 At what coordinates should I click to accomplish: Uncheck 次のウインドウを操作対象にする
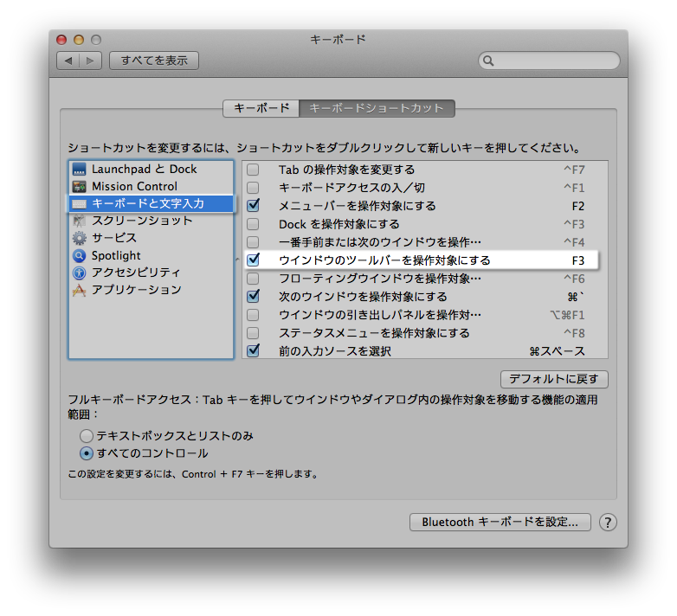(253, 296)
